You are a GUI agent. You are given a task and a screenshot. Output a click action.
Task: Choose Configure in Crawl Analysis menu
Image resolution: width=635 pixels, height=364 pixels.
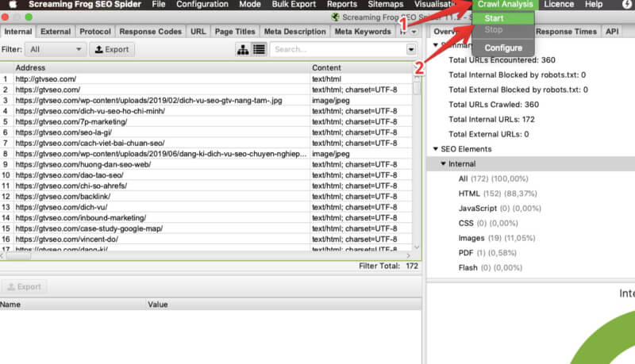pos(503,48)
